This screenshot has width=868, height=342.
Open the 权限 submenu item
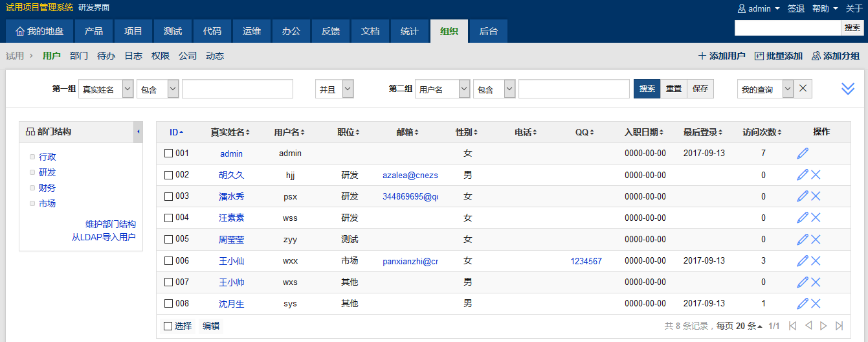click(x=161, y=56)
